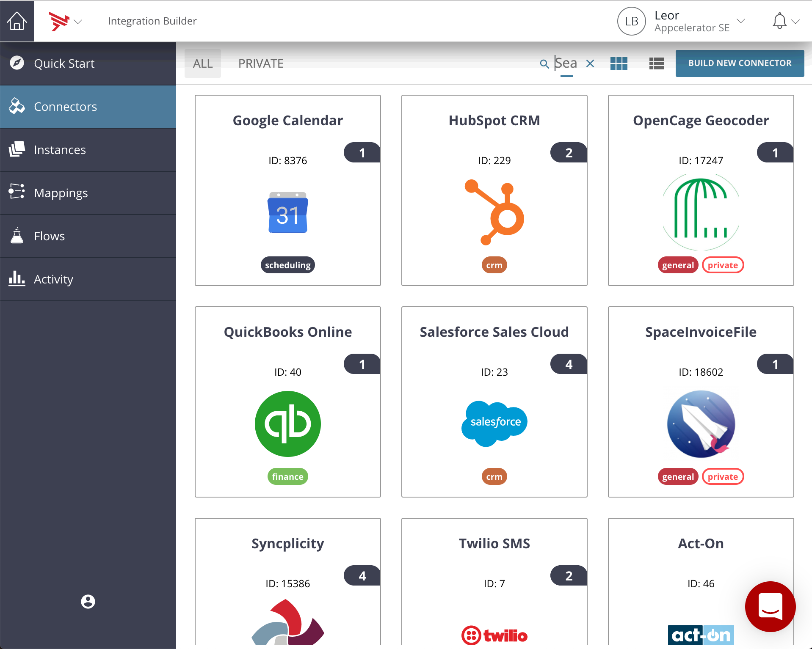Click the private tag under OpenCage Geocoder
812x649 pixels.
(723, 265)
